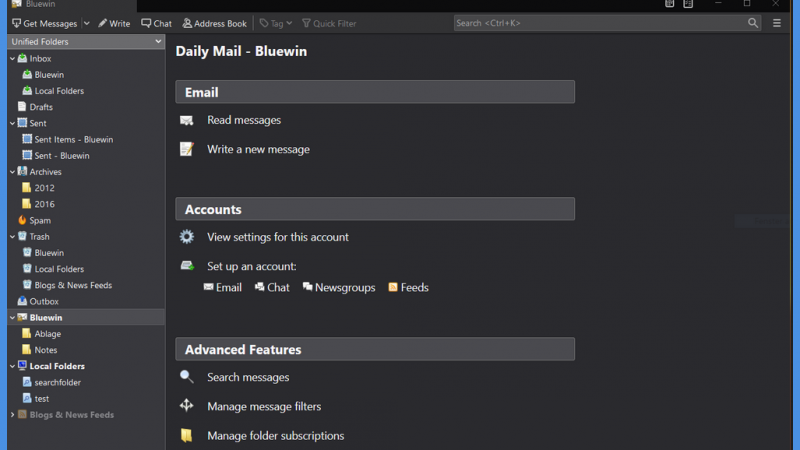The image size is (800, 450).
Task: Set up an Email account
Action: 223,288
